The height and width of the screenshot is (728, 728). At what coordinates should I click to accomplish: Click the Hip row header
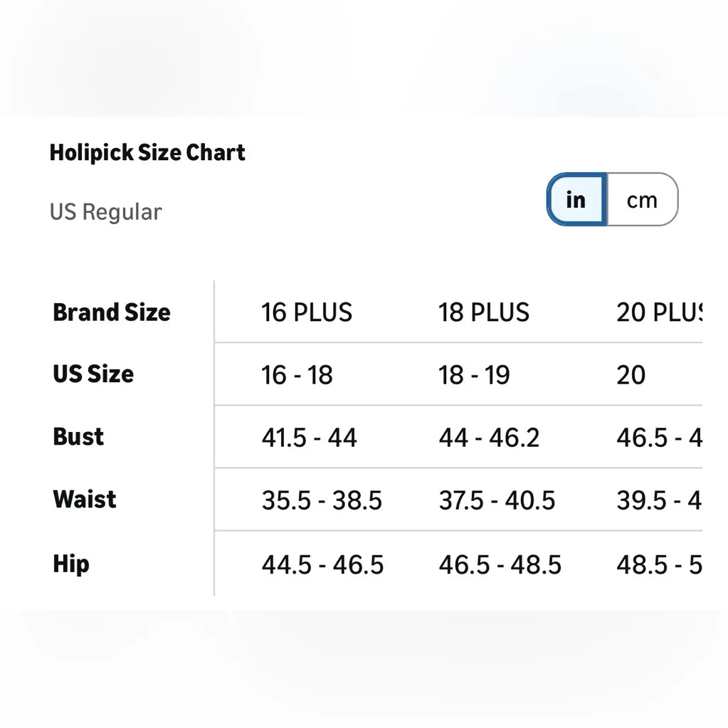point(71,564)
